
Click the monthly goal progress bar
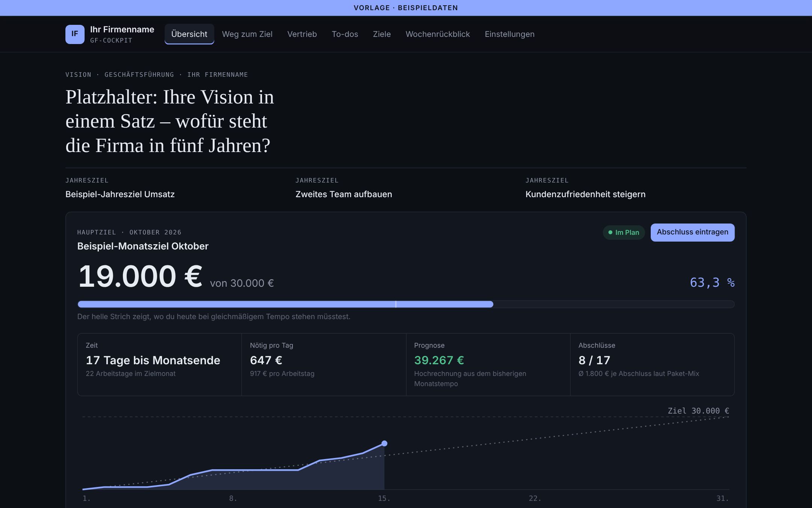coord(406,304)
